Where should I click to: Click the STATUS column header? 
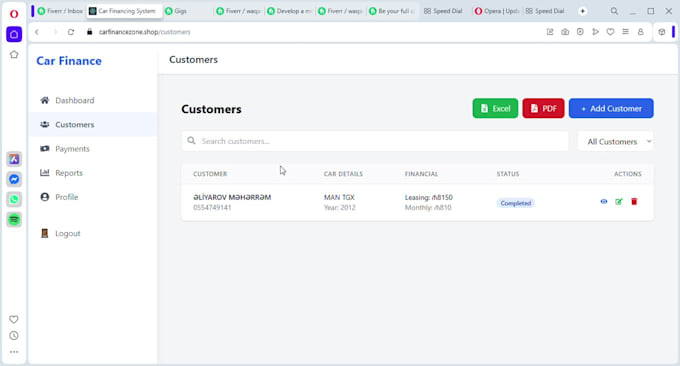pyautogui.click(x=508, y=174)
